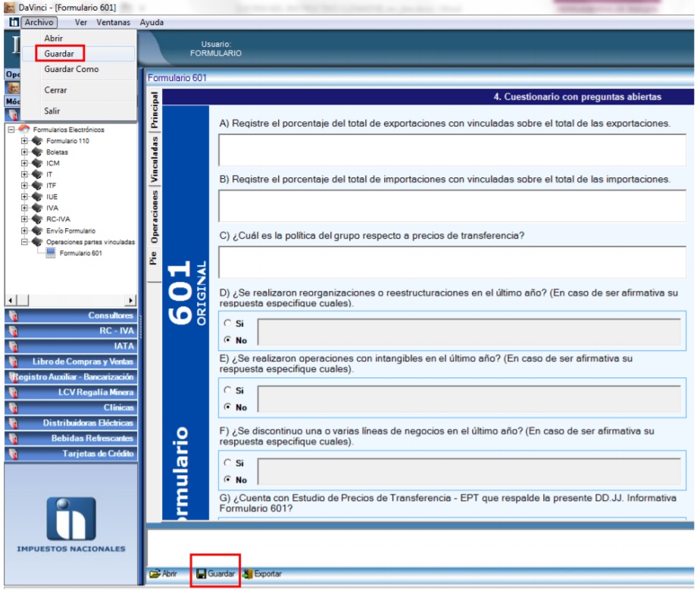The width and height of the screenshot is (700, 591).
Task: Expand the IVA tree node
Action: (25, 207)
